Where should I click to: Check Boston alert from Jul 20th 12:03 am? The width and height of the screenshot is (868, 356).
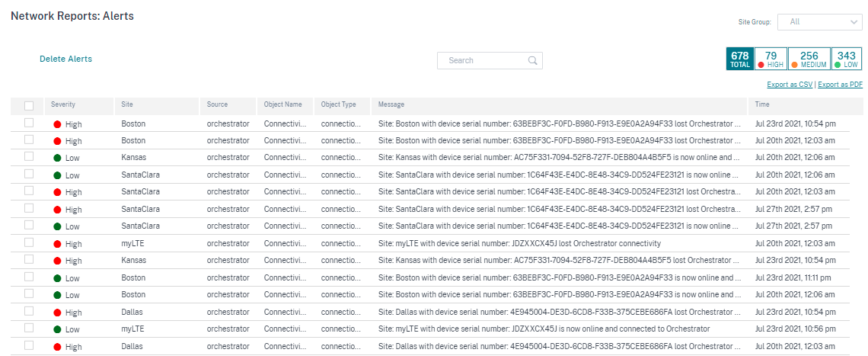(x=29, y=140)
